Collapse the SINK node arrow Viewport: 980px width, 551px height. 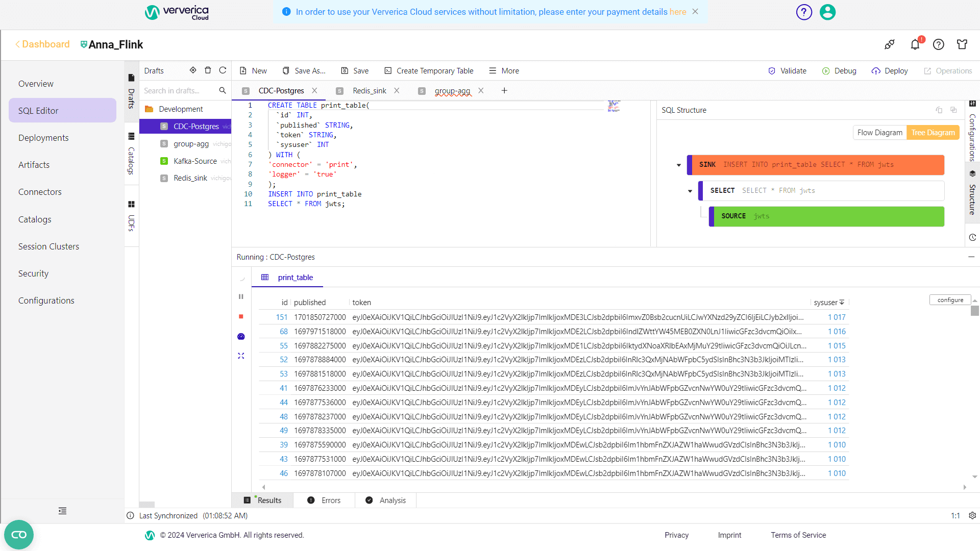pyautogui.click(x=679, y=165)
